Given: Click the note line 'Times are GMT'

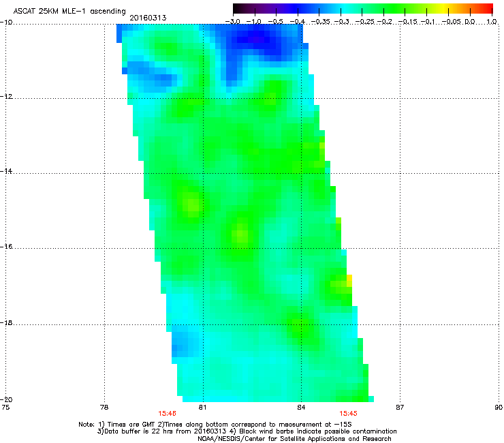Looking at the screenshot, I should (215, 425).
